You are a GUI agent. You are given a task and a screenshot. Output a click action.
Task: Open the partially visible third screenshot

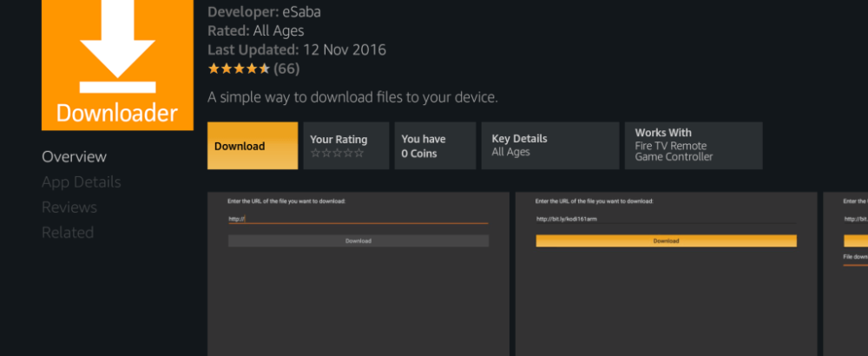tap(845, 274)
